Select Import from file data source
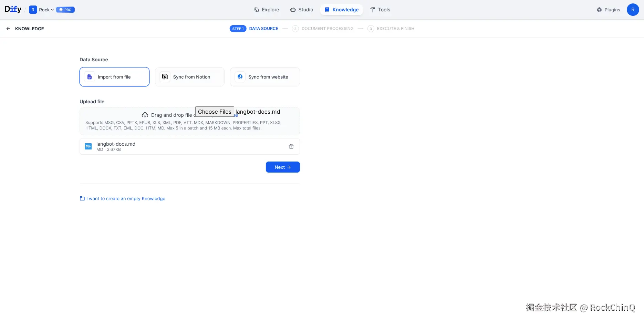Screen dimensions: 644x321 pyautogui.click(x=114, y=77)
